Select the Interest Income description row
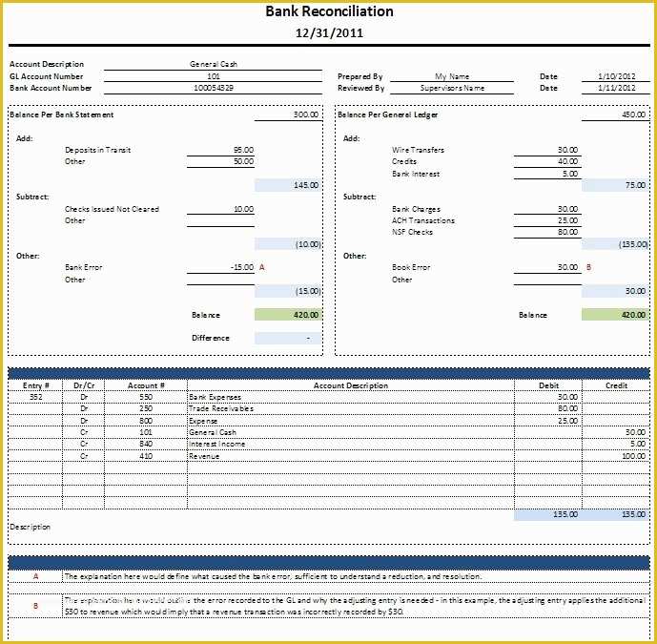The image size is (657, 644). pyautogui.click(x=351, y=444)
